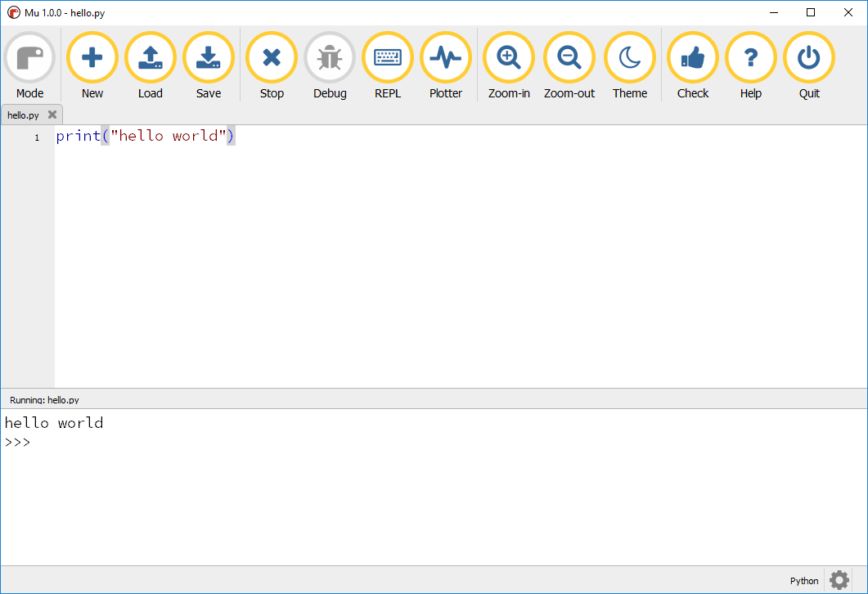Save the hello.py file
The width and height of the screenshot is (868, 594).
pos(208,57)
